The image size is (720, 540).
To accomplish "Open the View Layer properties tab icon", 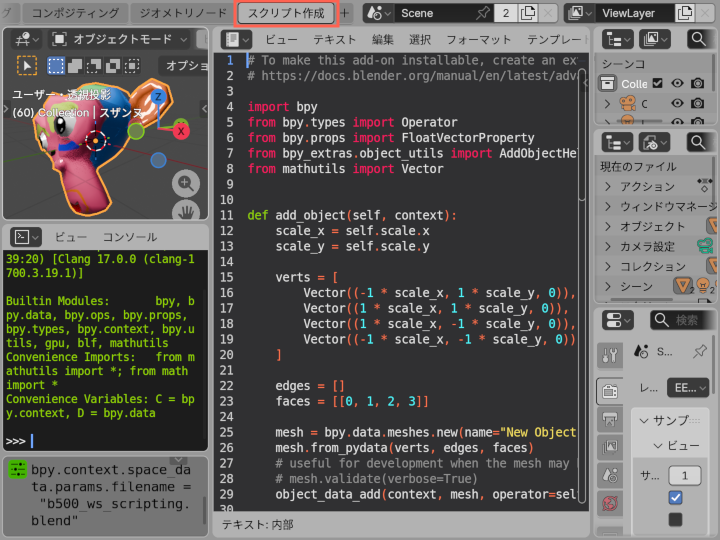I will click(610, 447).
